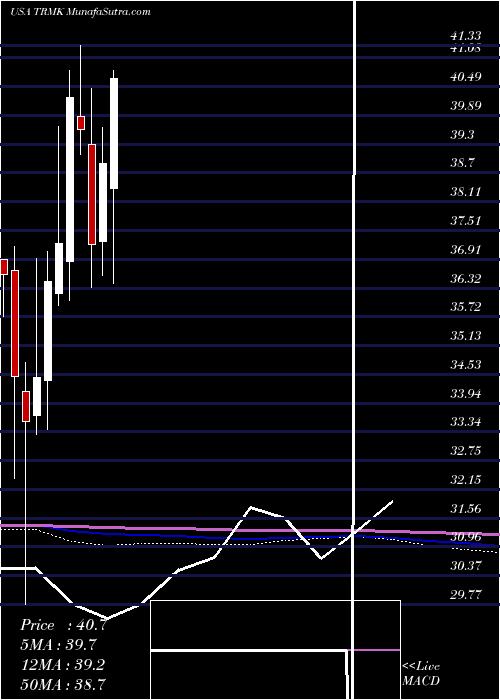Select the 33.34 price axis label
This screenshot has width=500, height=700.
coord(466,422)
